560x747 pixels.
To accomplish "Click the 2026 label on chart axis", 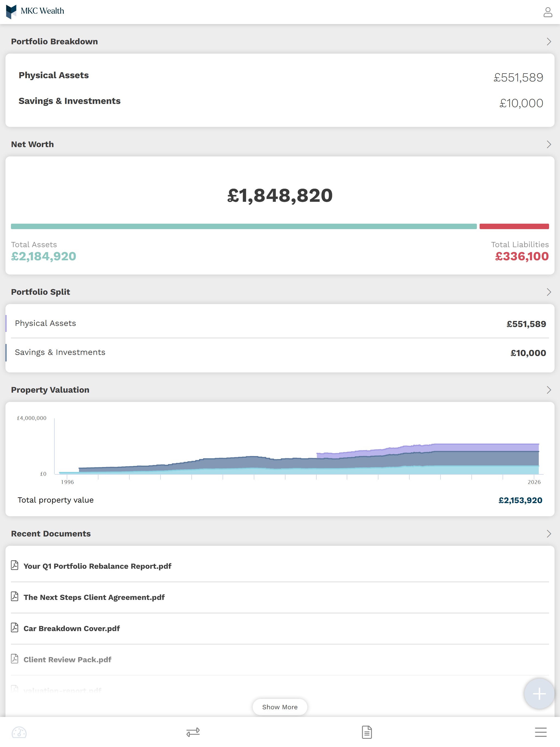I will tap(534, 482).
